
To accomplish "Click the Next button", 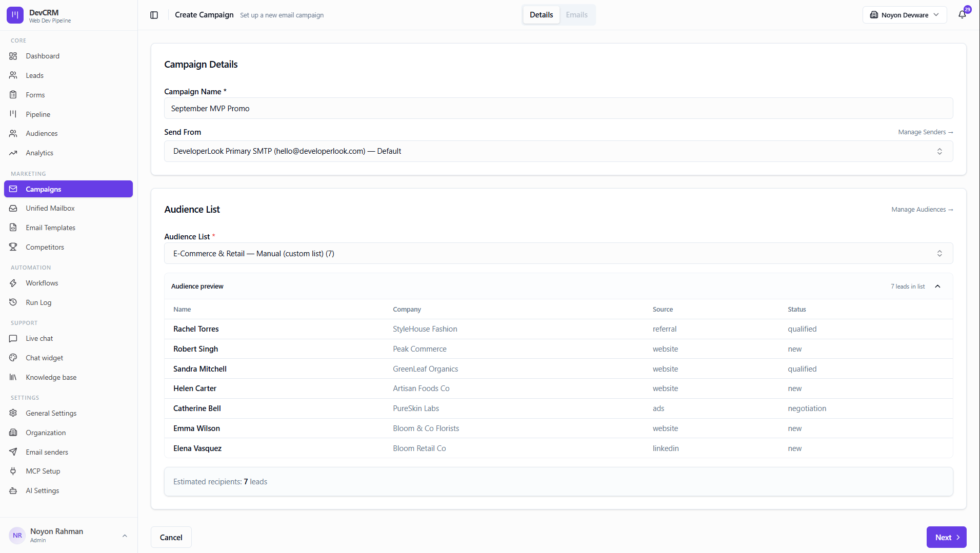I will click(x=946, y=537).
